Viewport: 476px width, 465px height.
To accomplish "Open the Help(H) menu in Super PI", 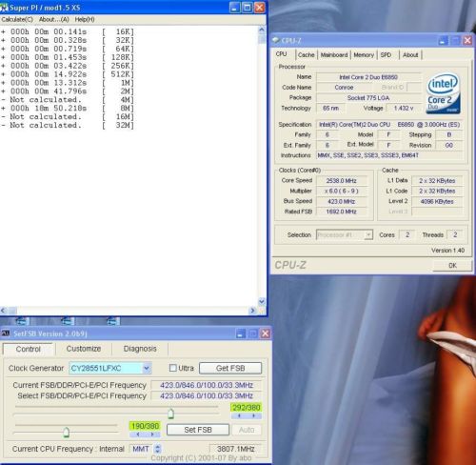I will (x=85, y=19).
